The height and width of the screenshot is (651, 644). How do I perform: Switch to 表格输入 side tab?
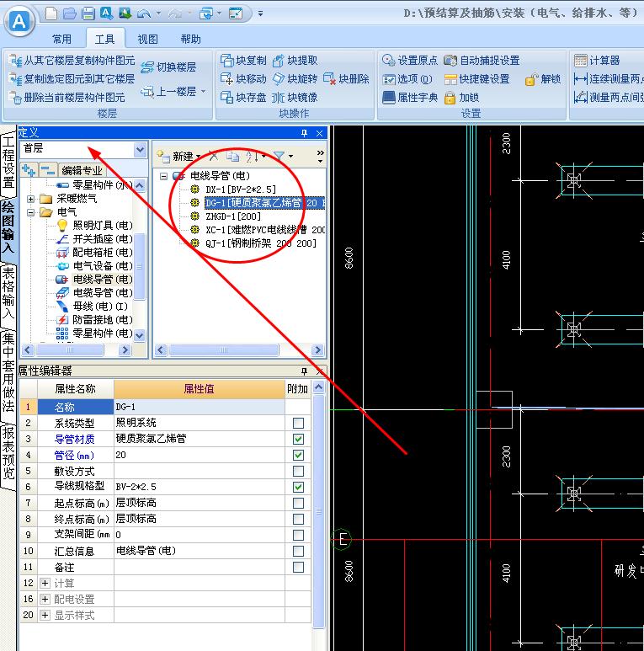[x=8, y=293]
